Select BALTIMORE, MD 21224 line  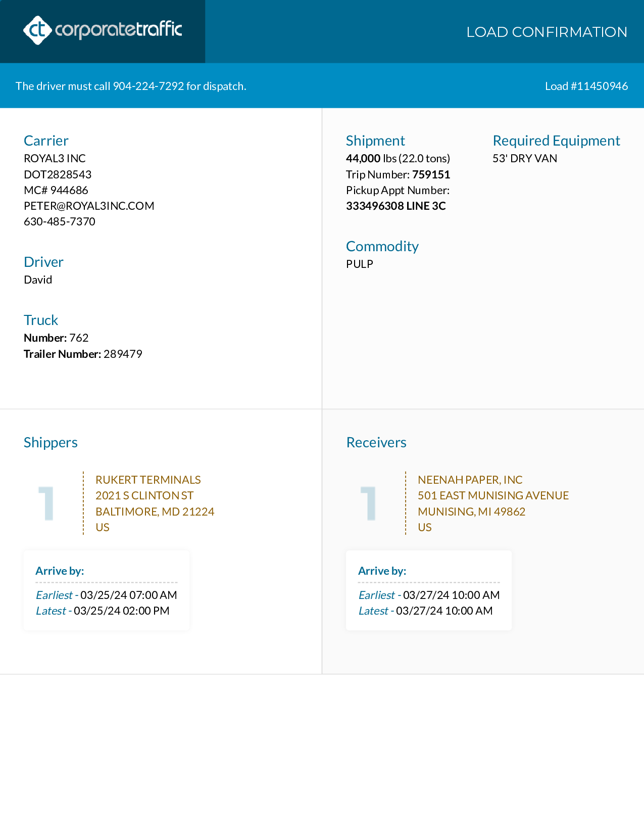coord(155,512)
